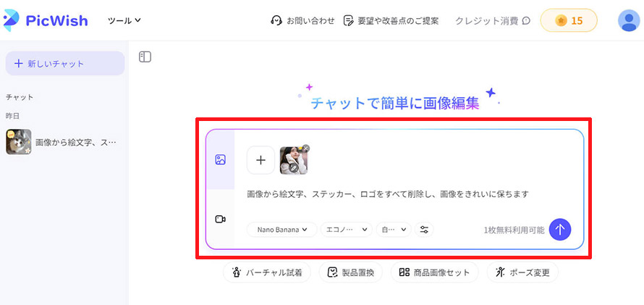
Task: Start a 新しいチャット
Action: 65,63
